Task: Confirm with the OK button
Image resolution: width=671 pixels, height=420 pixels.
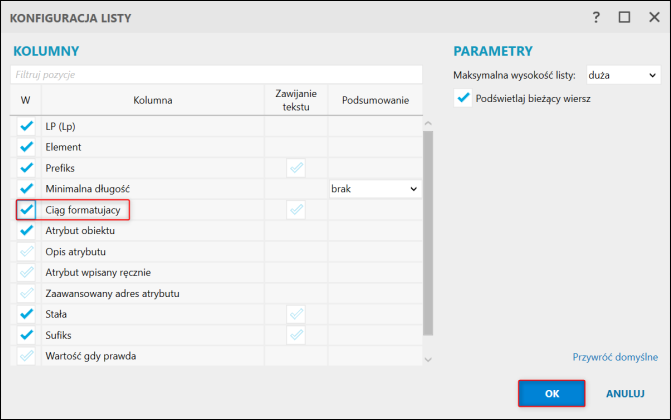Action: point(551,394)
